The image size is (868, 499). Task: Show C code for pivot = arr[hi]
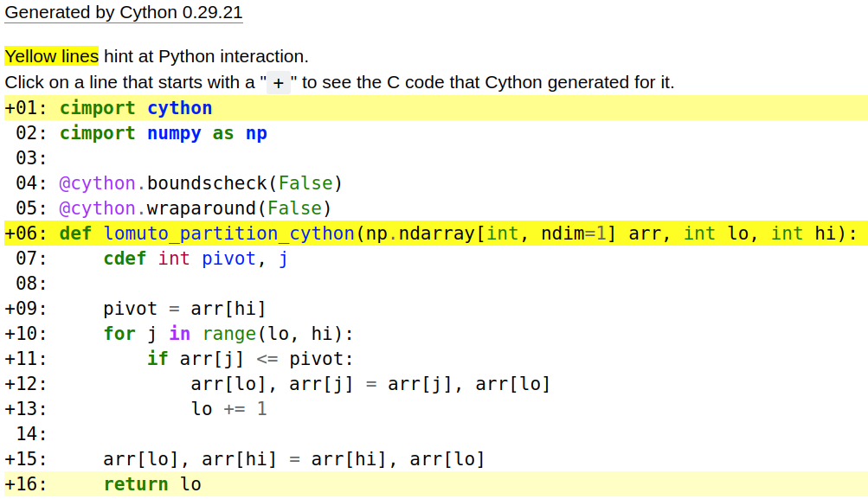183,309
